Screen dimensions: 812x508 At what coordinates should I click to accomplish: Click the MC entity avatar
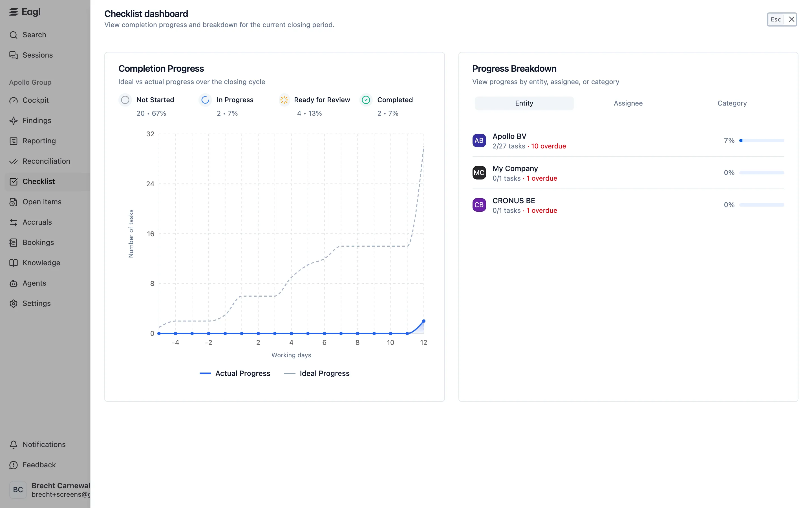(479, 173)
